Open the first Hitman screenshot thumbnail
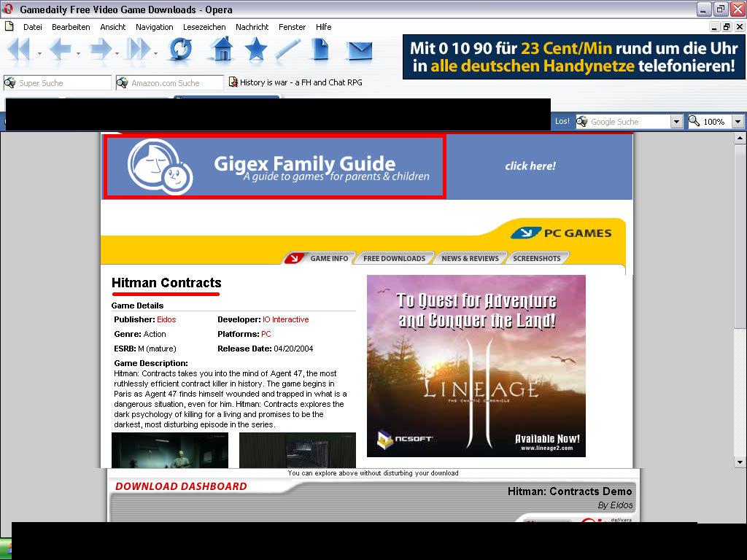The image size is (747, 560). tap(169, 450)
